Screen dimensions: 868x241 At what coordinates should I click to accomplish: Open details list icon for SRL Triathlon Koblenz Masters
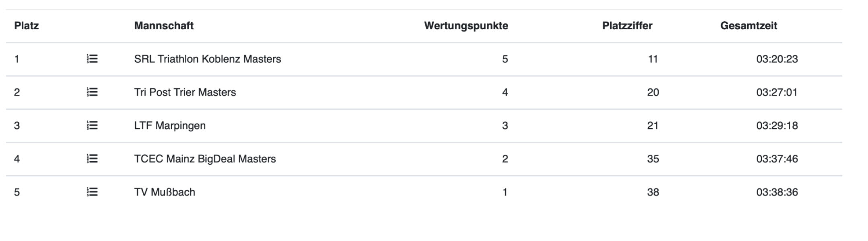pos(92,59)
